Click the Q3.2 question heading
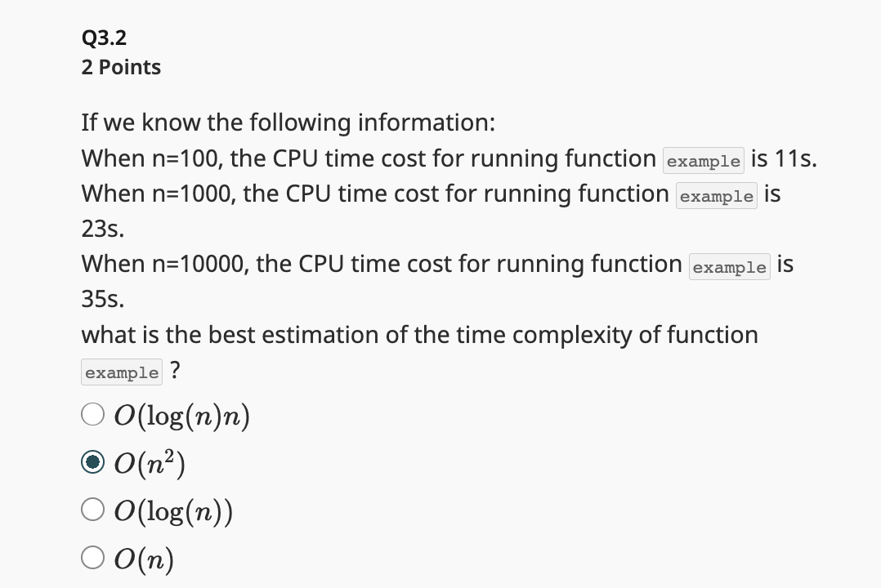This screenshot has width=881, height=588. [104, 37]
